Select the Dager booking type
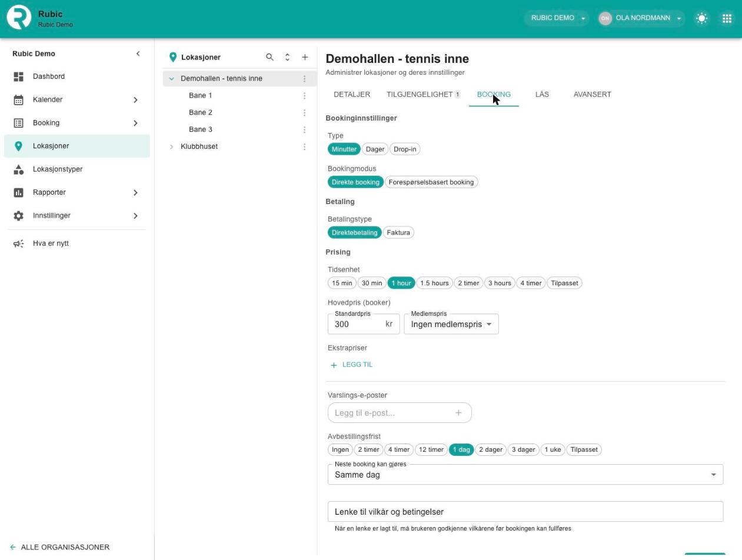Viewport: 742px width, 560px height. (x=375, y=149)
